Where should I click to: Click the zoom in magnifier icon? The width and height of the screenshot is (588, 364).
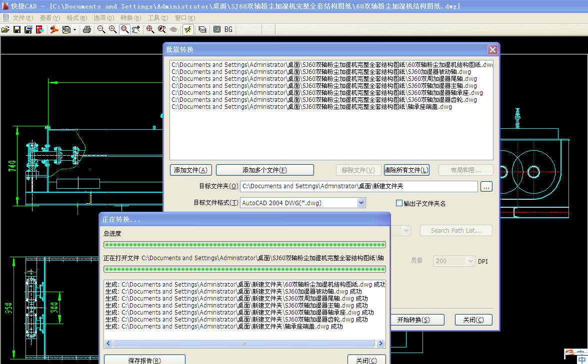(112, 30)
